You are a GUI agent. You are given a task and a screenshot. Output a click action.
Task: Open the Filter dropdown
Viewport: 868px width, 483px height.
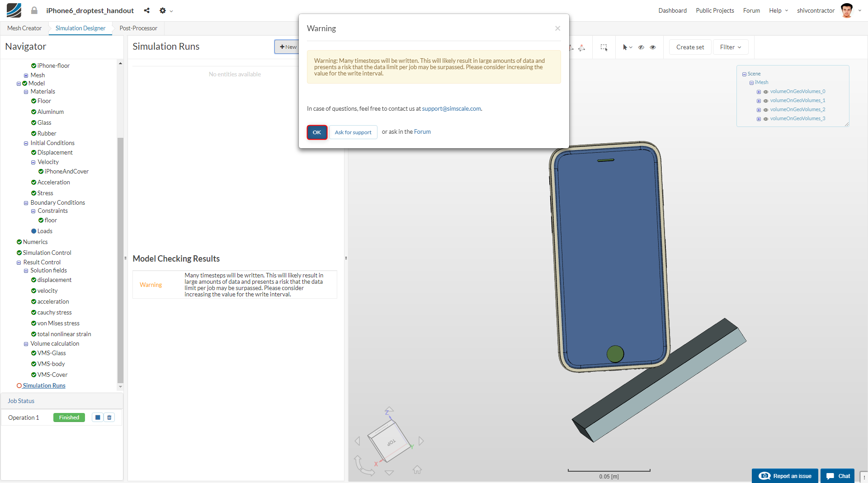[x=731, y=47]
